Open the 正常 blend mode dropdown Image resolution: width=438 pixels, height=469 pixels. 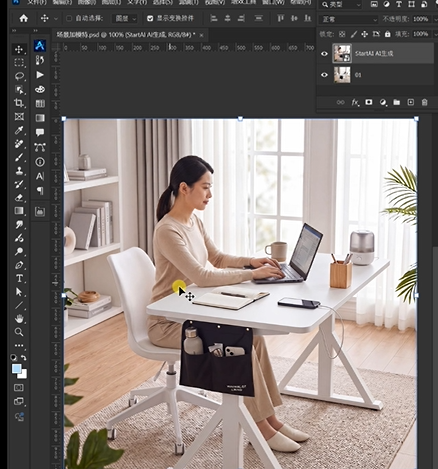349,20
